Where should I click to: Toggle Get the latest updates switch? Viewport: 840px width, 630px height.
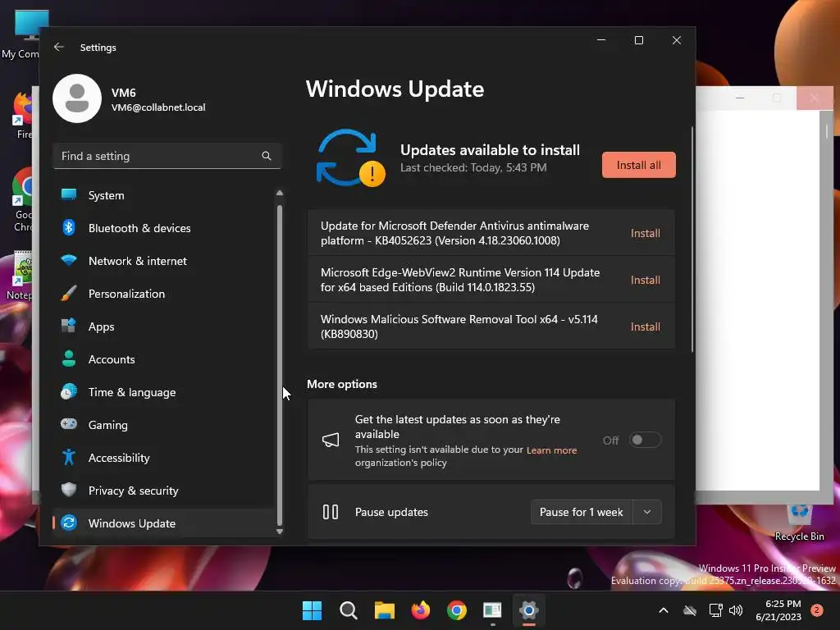click(x=645, y=440)
